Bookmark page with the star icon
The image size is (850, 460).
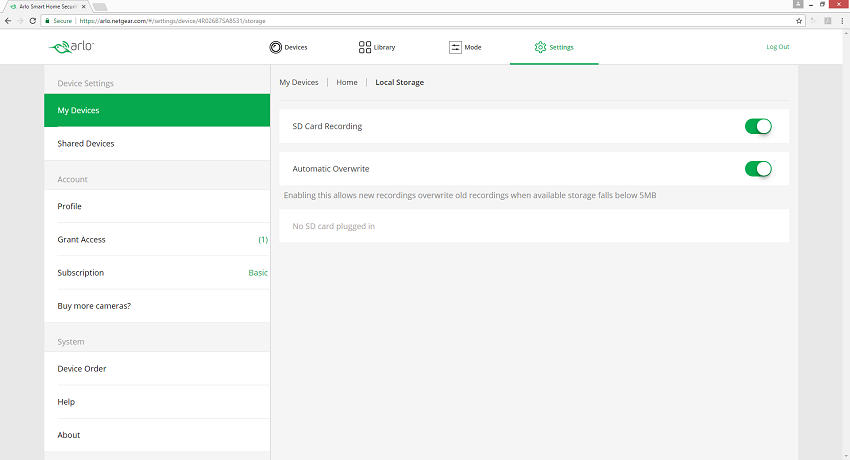pyautogui.click(x=799, y=21)
